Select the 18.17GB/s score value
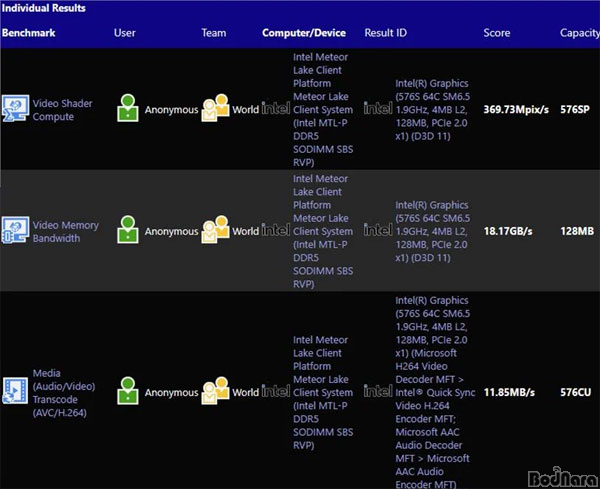 tap(508, 231)
